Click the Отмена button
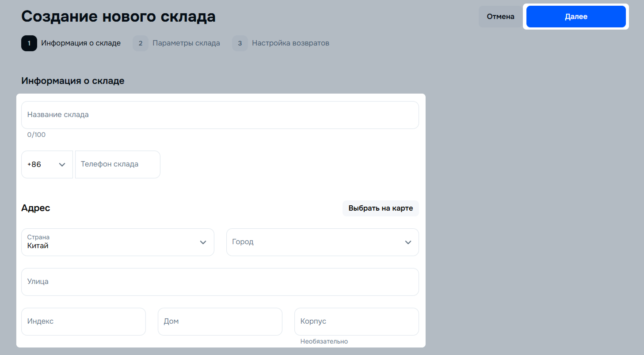The height and width of the screenshot is (355, 644). click(x=500, y=17)
